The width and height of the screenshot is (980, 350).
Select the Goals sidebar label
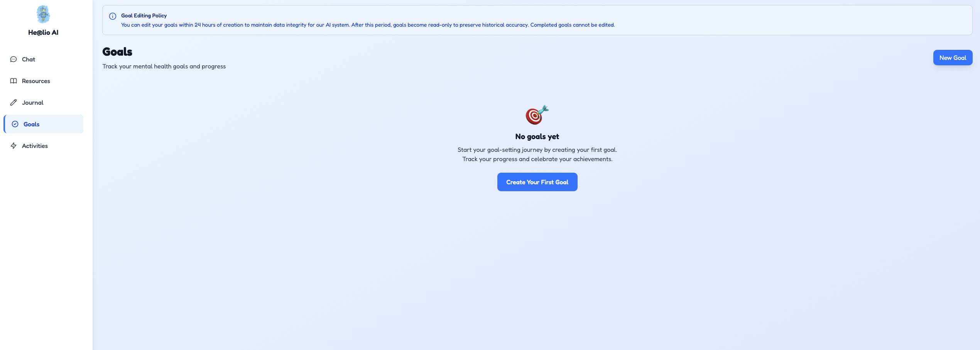(x=31, y=124)
